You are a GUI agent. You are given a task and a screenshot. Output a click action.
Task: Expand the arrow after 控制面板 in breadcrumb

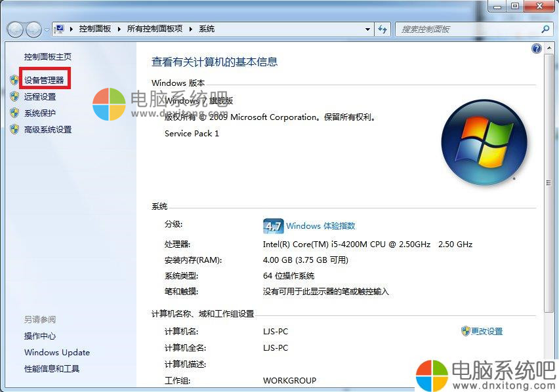(119, 29)
